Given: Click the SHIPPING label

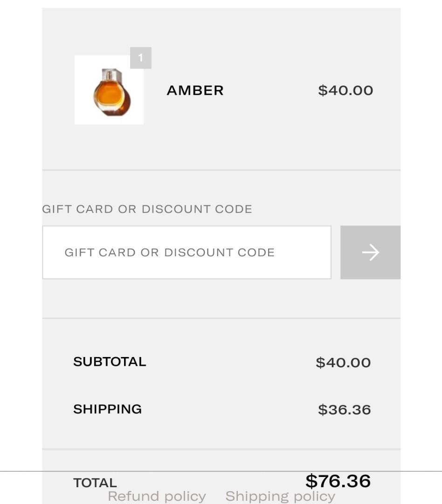Looking at the screenshot, I should click(x=107, y=409).
